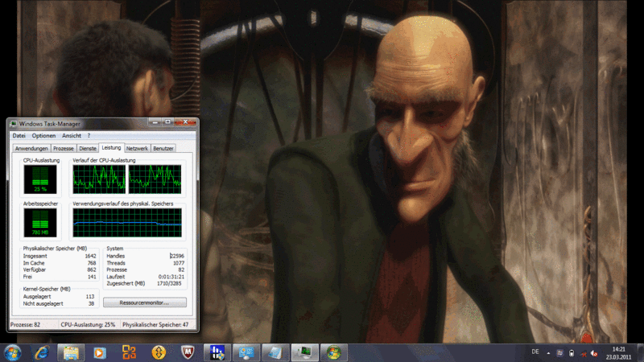Show hidden tray icons arrow
Screen dimensions: 644x362
[x=548, y=352]
